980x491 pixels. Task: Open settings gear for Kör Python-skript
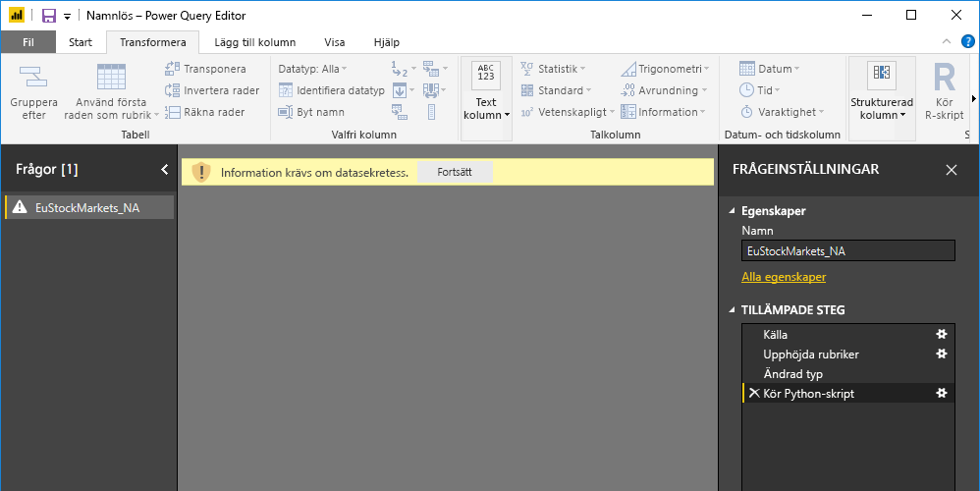pos(942,393)
